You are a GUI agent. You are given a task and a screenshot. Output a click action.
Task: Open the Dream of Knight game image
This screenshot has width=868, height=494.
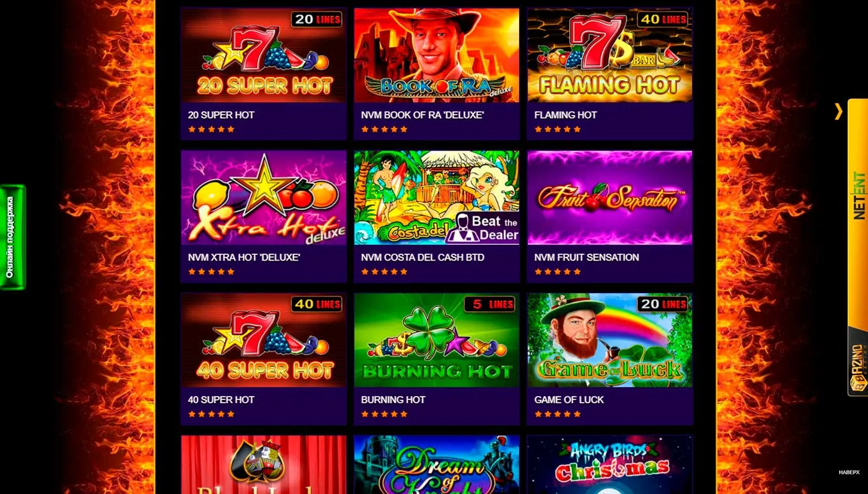[x=437, y=465]
